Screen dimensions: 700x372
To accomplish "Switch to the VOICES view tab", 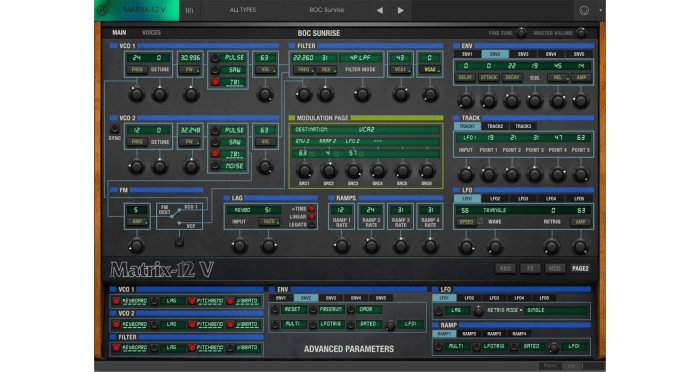I will tap(151, 33).
